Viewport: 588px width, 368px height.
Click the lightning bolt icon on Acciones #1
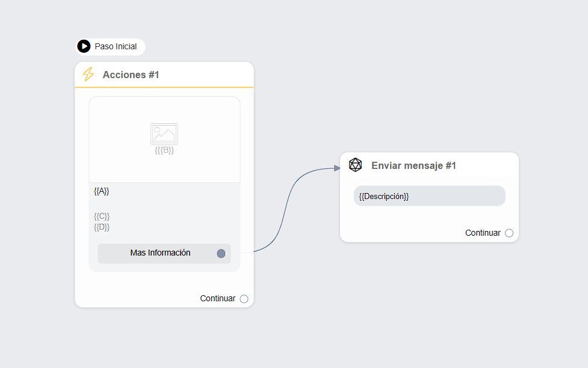(88, 75)
